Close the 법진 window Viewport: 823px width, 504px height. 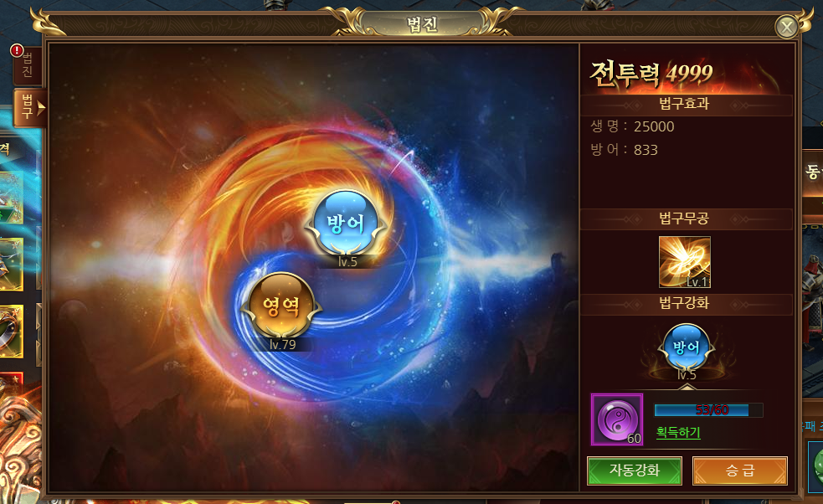[786, 27]
